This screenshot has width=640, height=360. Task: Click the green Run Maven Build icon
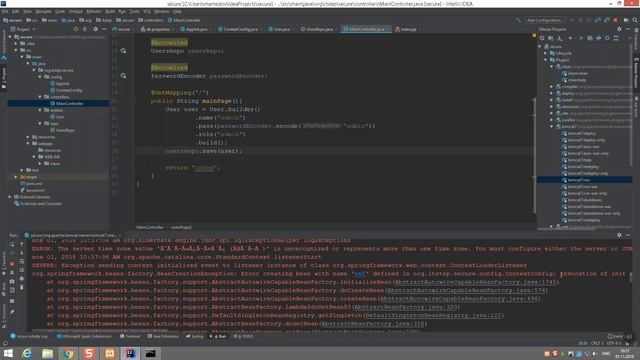point(581,38)
